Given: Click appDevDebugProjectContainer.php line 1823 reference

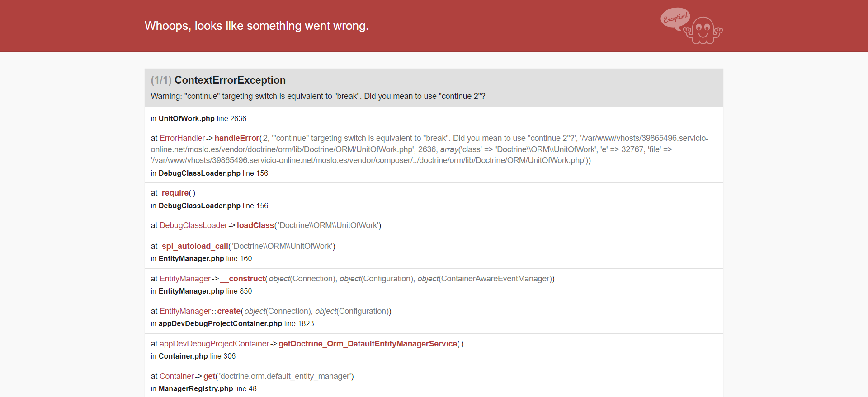Looking at the screenshot, I should (232, 323).
